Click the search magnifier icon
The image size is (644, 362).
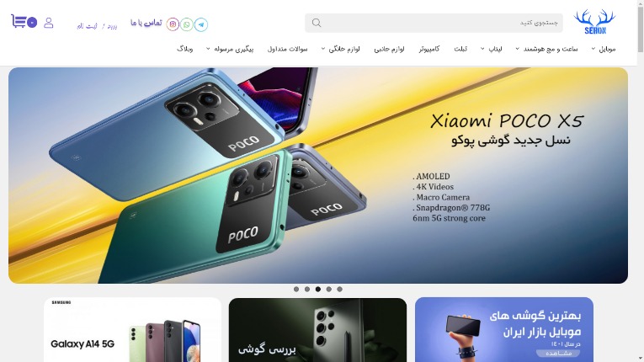pyautogui.click(x=317, y=23)
